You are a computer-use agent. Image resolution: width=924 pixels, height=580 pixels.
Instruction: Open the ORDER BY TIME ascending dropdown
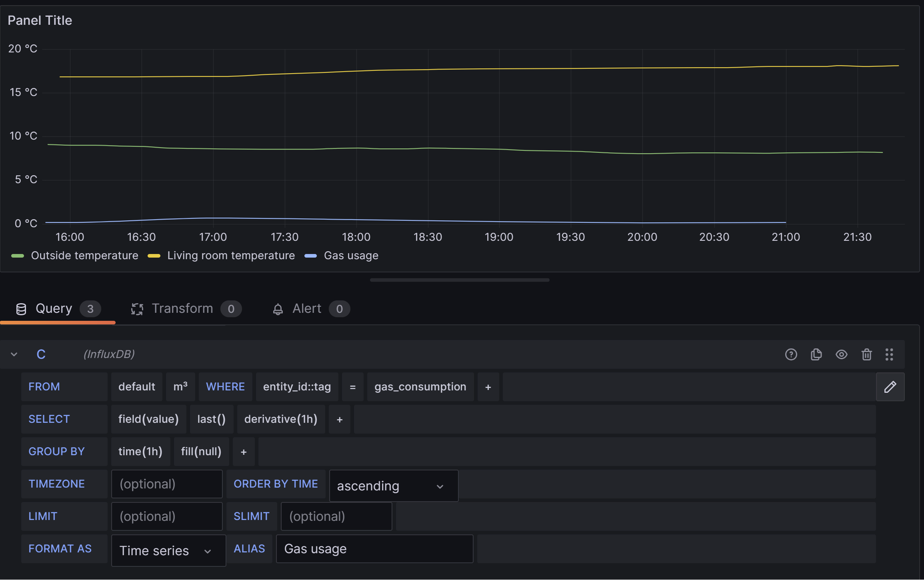click(x=394, y=486)
